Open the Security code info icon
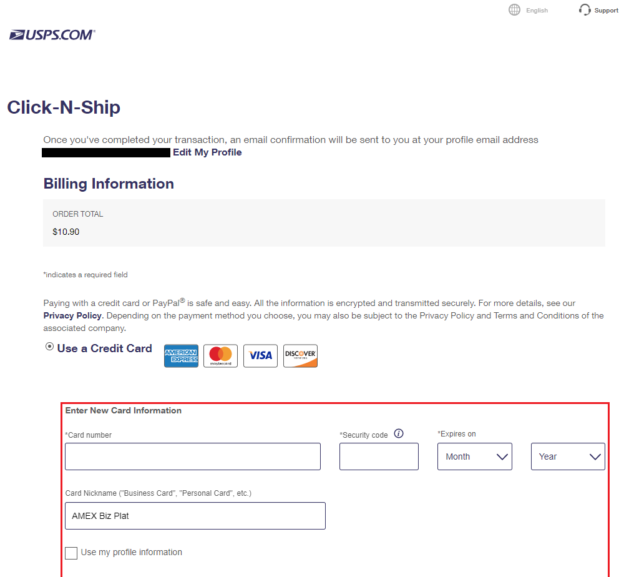The width and height of the screenshot is (624, 577). [398, 433]
